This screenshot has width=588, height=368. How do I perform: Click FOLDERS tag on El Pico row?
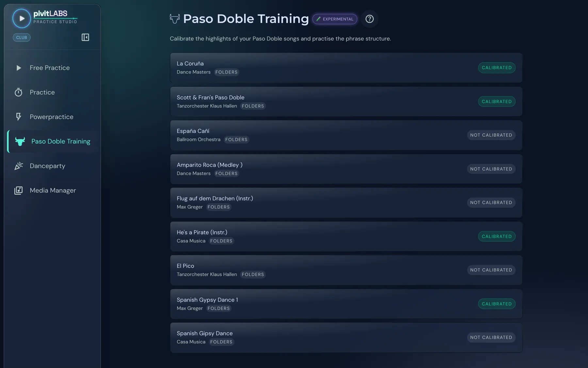click(x=253, y=274)
